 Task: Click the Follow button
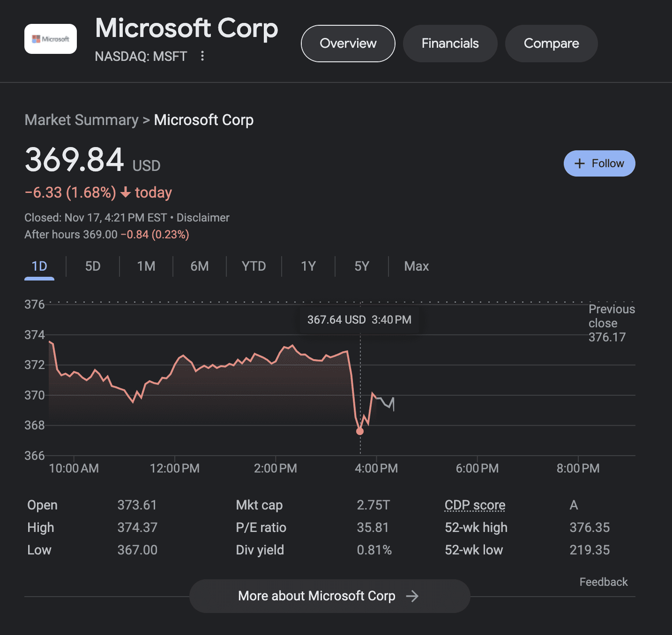pos(599,163)
